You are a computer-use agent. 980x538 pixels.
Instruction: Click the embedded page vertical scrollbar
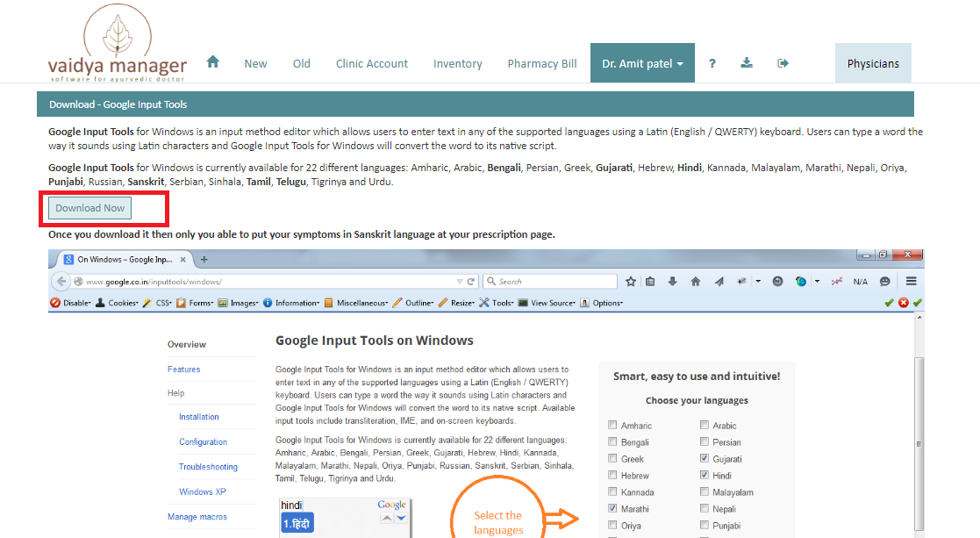919,443
